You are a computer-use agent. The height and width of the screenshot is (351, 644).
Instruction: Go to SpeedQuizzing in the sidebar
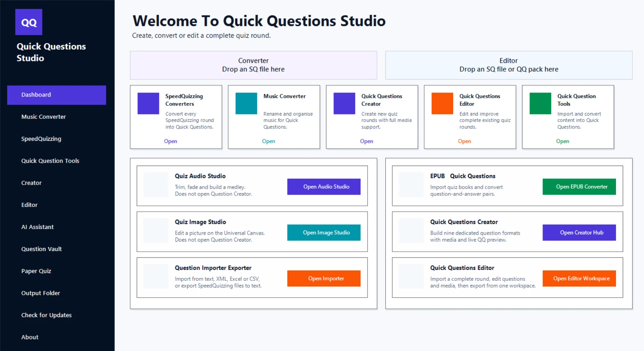click(x=56, y=139)
